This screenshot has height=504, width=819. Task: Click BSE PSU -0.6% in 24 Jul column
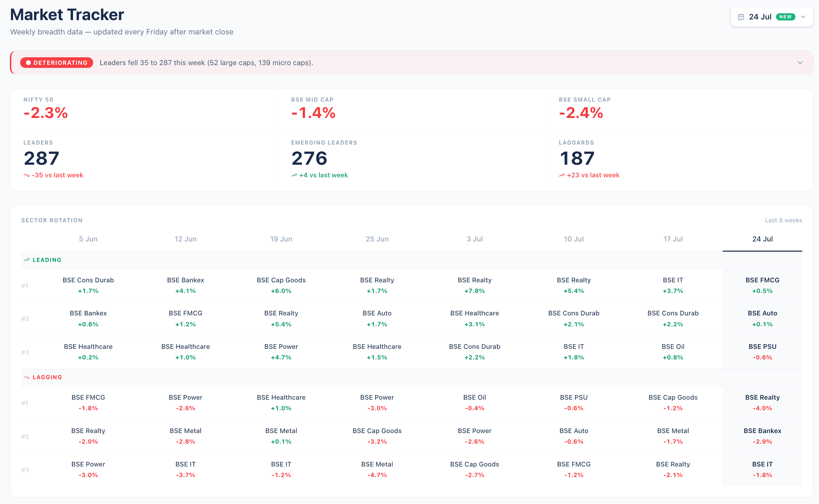point(762,352)
